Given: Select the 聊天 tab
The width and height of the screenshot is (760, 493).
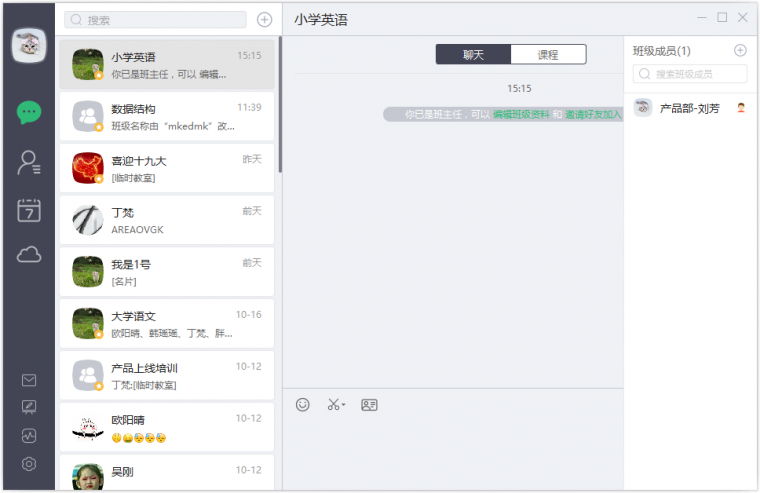Looking at the screenshot, I should click(x=473, y=55).
